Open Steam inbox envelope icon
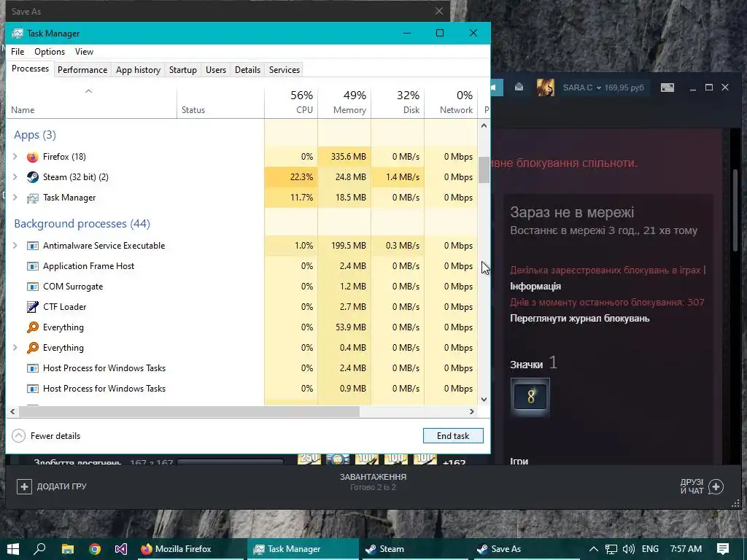 [519, 87]
